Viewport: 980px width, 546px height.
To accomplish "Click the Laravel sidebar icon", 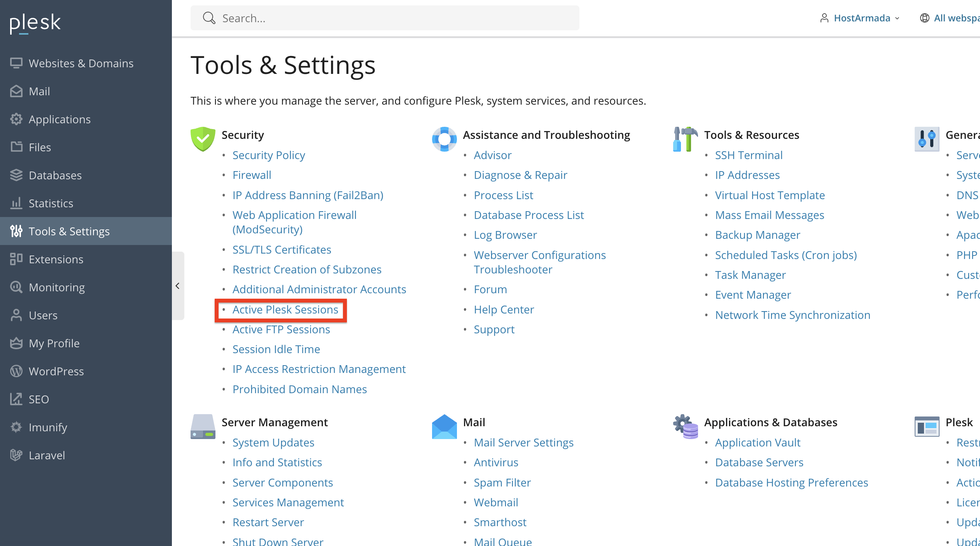I will pyautogui.click(x=16, y=455).
